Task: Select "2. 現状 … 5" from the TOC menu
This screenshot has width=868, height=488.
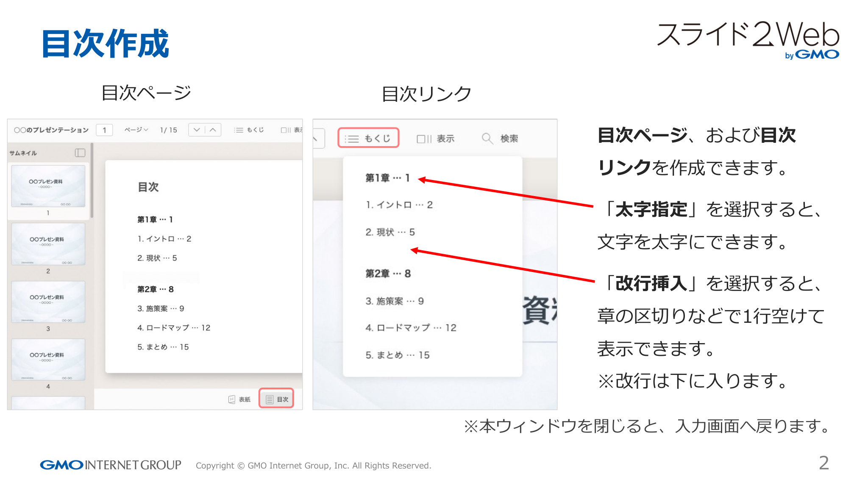Action: [x=391, y=232]
